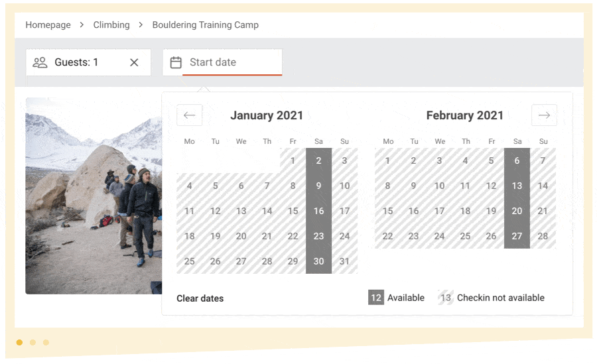Click Clear dates
Image resolution: width=597 pixels, height=364 pixels.
pyautogui.click(x=200, y=298)
